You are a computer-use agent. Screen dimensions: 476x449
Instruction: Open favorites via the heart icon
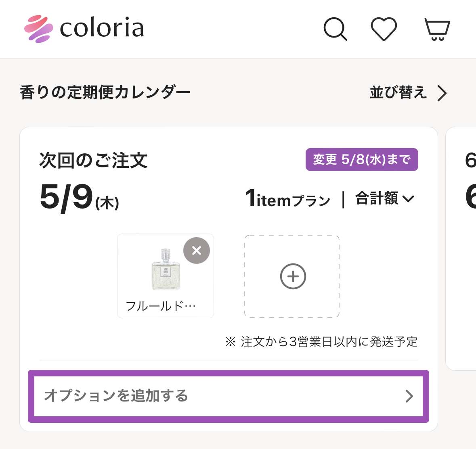(x=384, y=29)
